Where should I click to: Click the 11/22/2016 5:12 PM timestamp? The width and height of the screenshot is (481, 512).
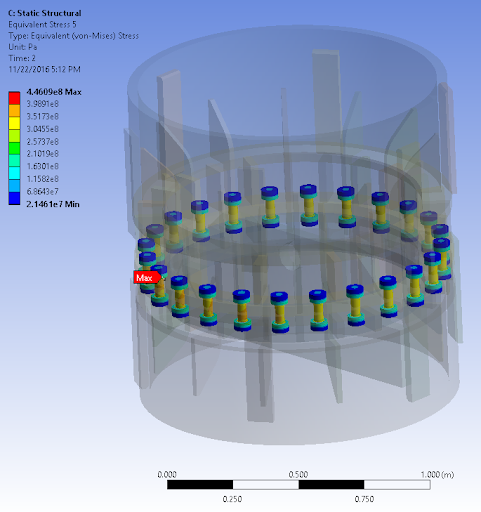click(x=44, y=70)
